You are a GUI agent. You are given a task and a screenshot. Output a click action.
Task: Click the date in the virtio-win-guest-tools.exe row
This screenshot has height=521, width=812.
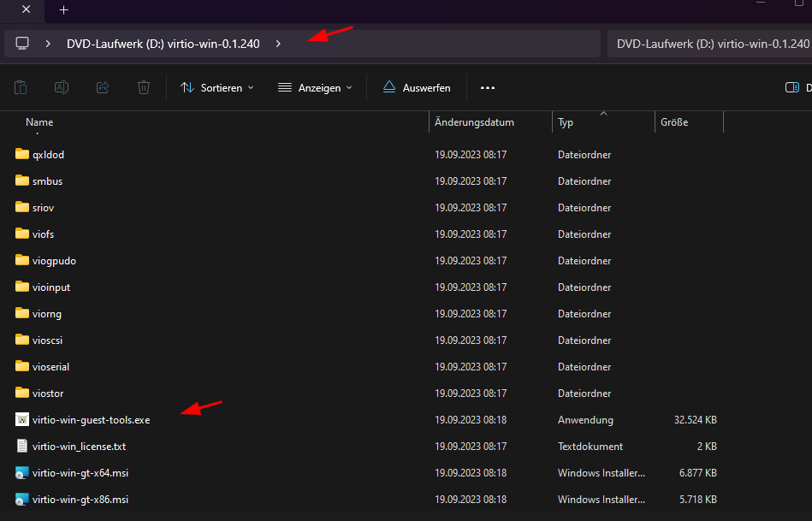471,420
